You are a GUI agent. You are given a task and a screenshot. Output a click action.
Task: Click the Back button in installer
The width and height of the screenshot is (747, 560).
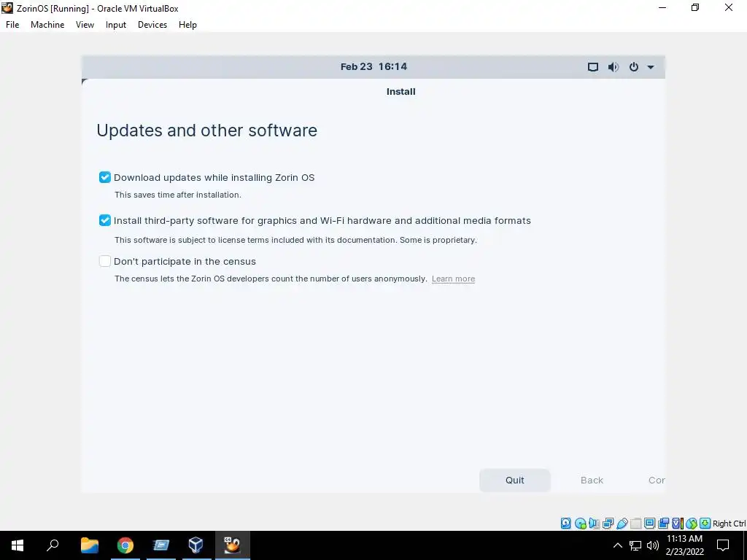click(x=592, y=480)
